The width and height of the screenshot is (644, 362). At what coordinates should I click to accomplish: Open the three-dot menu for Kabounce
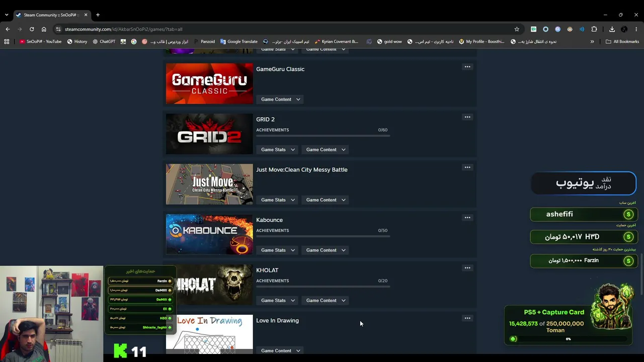467,218
